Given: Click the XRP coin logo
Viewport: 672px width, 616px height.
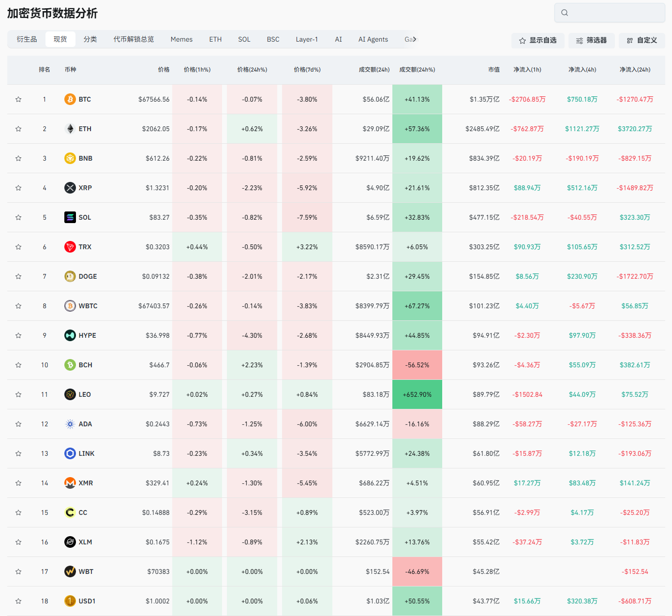Looking at the screenshot, I should [70, 188].
